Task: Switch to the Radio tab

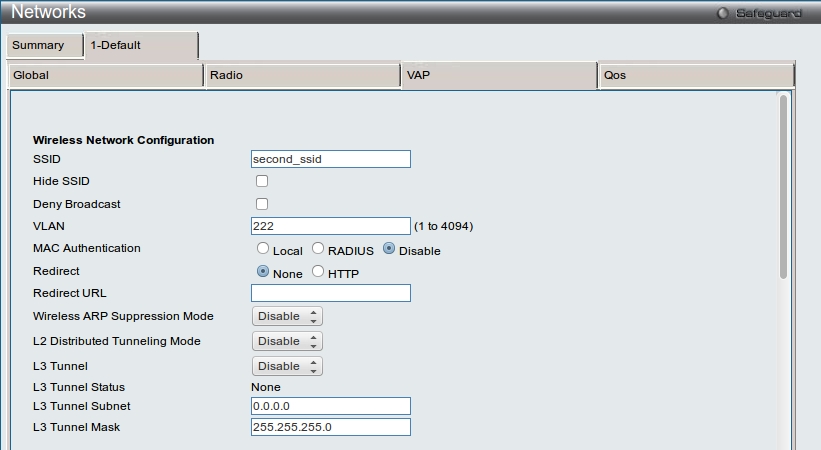Action: tap(302, 75)
